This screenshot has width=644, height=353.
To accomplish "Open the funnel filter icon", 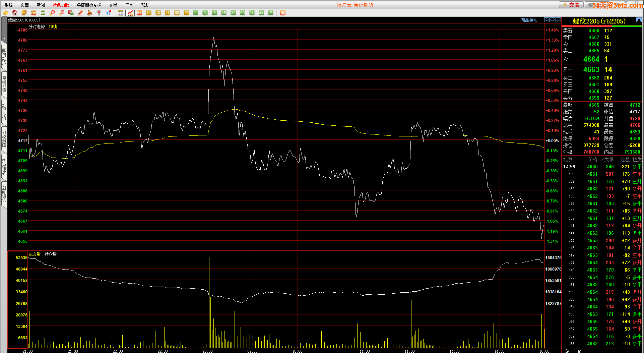I will [x=99, y=13].
